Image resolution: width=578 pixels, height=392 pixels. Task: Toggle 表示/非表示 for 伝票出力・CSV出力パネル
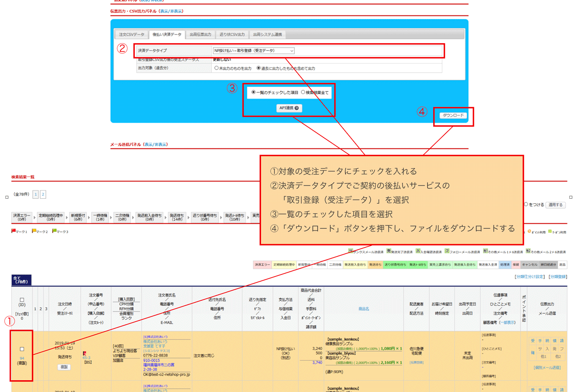(171, 11)
